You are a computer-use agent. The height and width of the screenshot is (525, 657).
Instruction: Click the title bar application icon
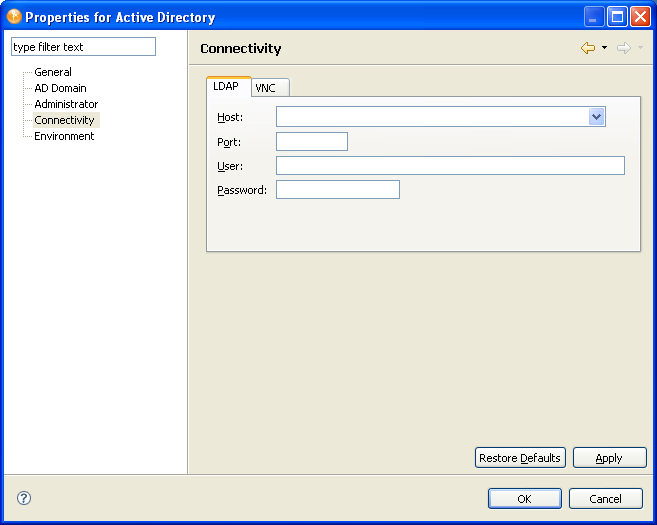pyautogui.click(x=14, y=17)
